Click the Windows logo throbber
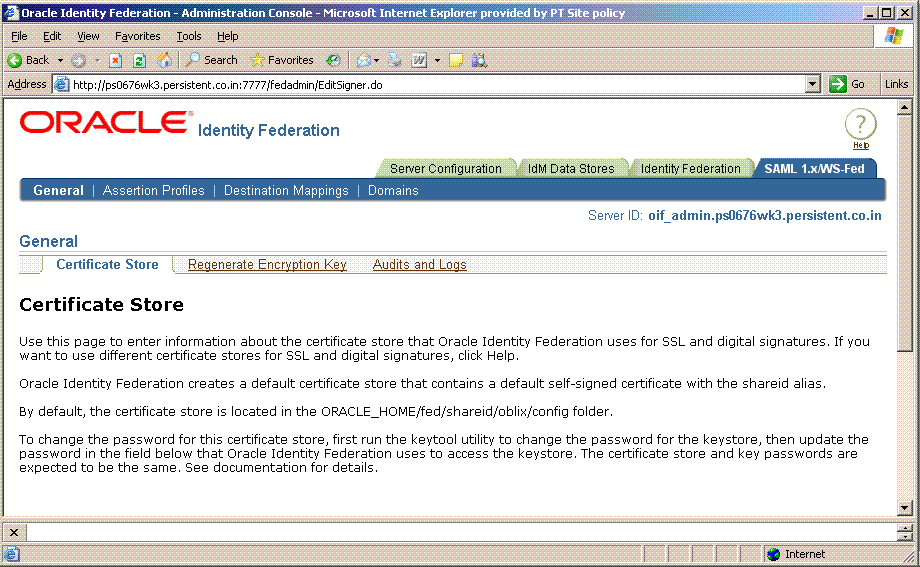920x567 pixels. (x=894, y=36)
